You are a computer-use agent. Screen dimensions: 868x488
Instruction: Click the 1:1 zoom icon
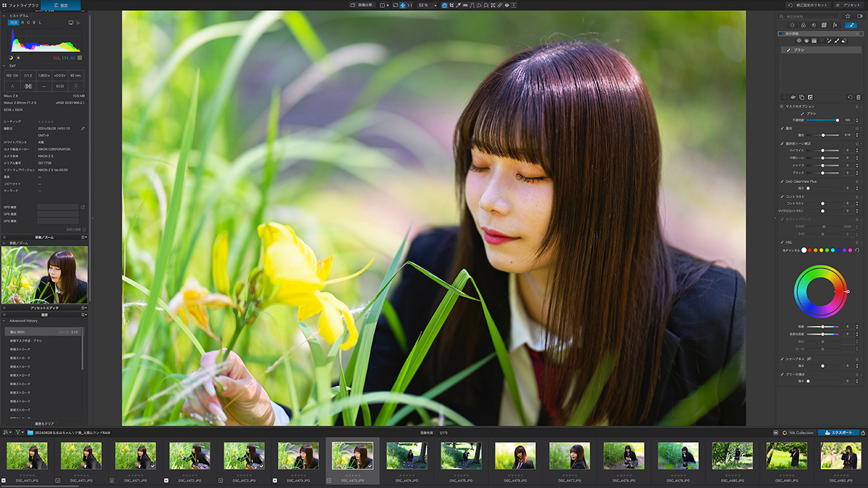[409, 5]
